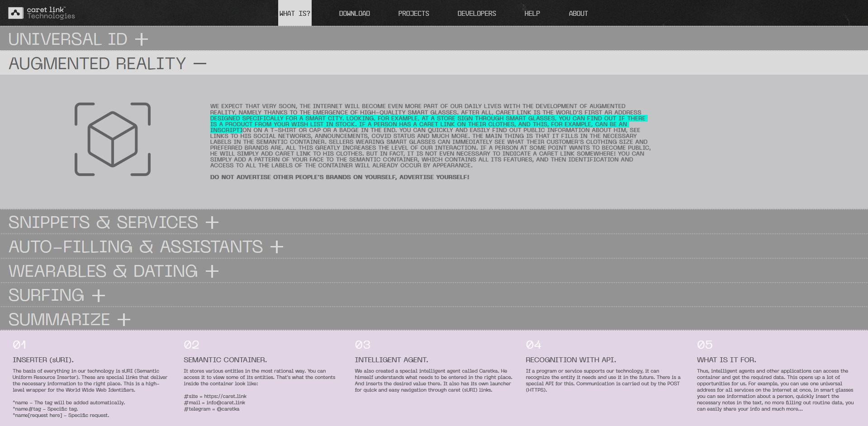Expand the SNIPPETS & SERVICES accordion
868x426 pixels.
pos(113,222)
